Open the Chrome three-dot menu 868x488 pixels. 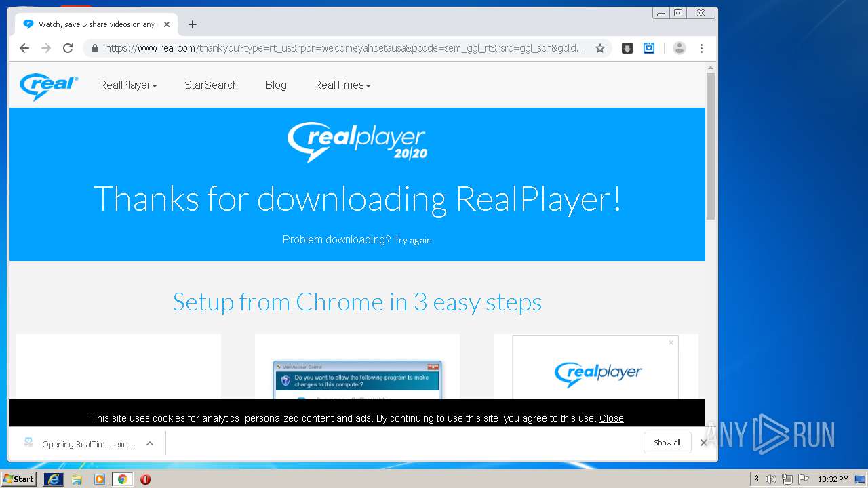701,48
